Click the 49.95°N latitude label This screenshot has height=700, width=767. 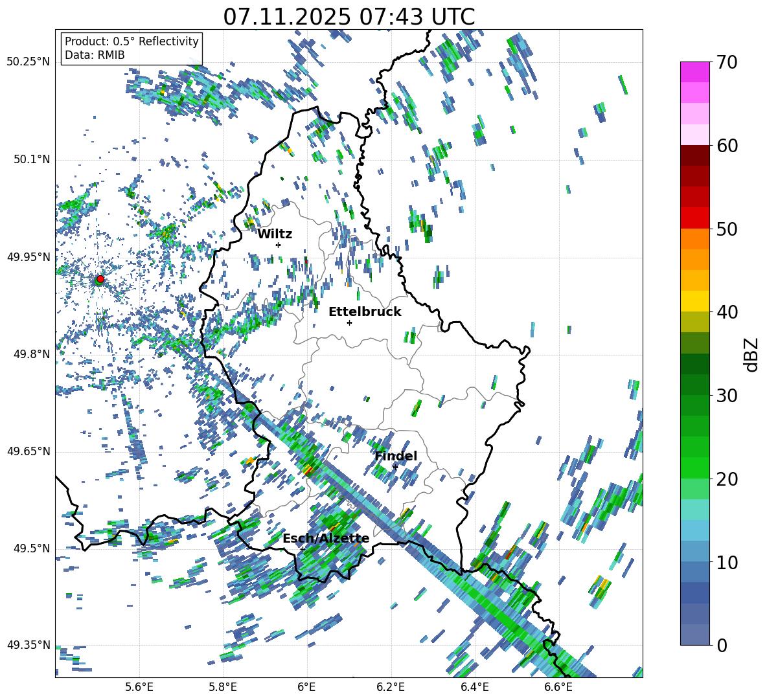coord(29,257)
